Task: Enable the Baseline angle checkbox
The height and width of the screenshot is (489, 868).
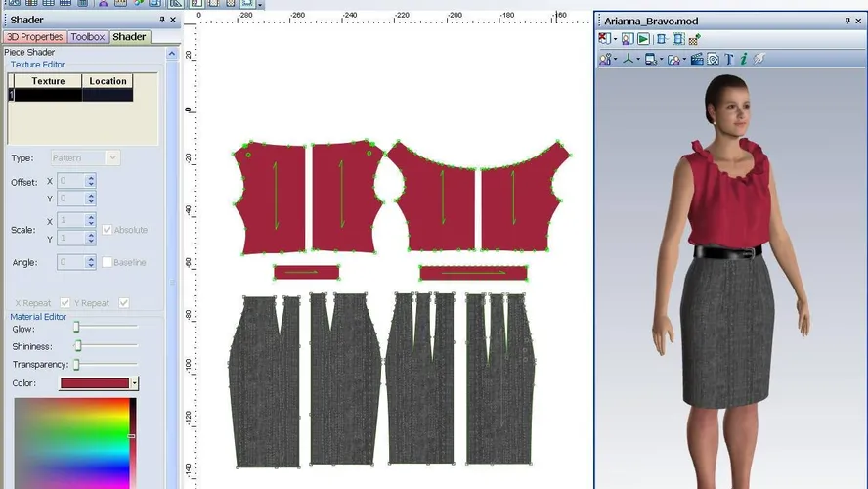Action: [x=108, y=262]
